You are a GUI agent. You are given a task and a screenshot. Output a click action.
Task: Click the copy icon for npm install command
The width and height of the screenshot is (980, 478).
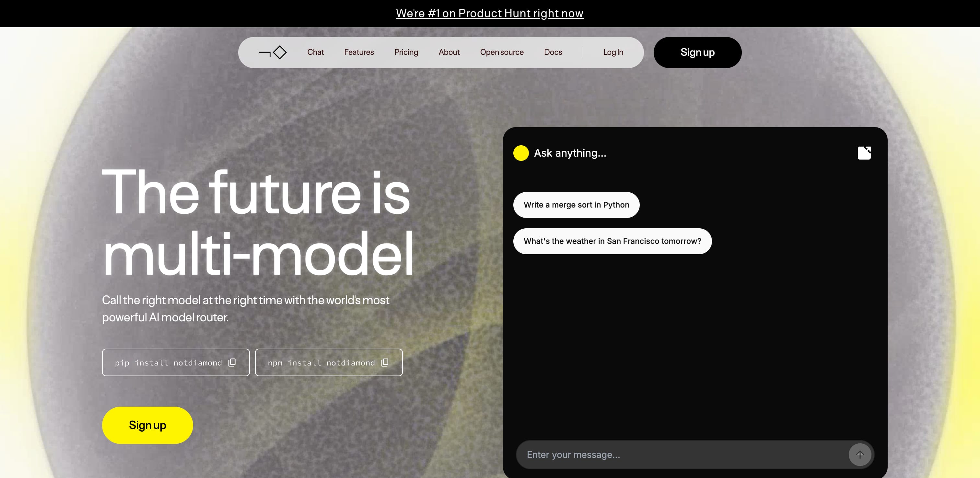tap(386, 362)
